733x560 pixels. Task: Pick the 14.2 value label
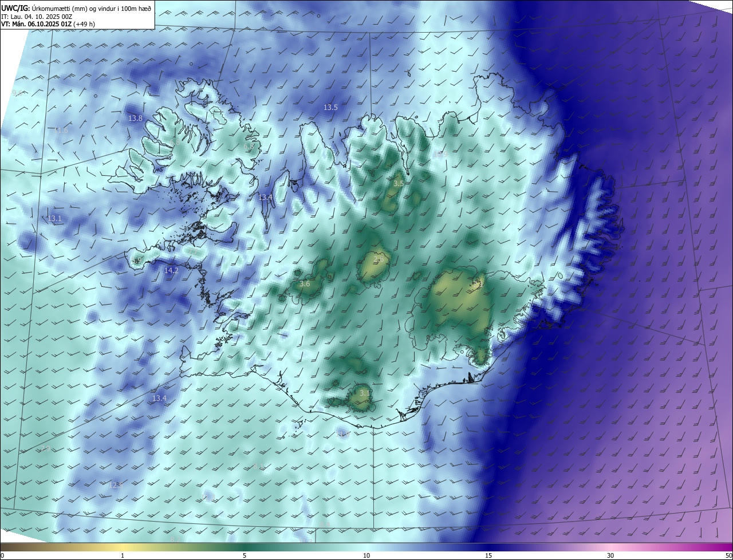171,270
